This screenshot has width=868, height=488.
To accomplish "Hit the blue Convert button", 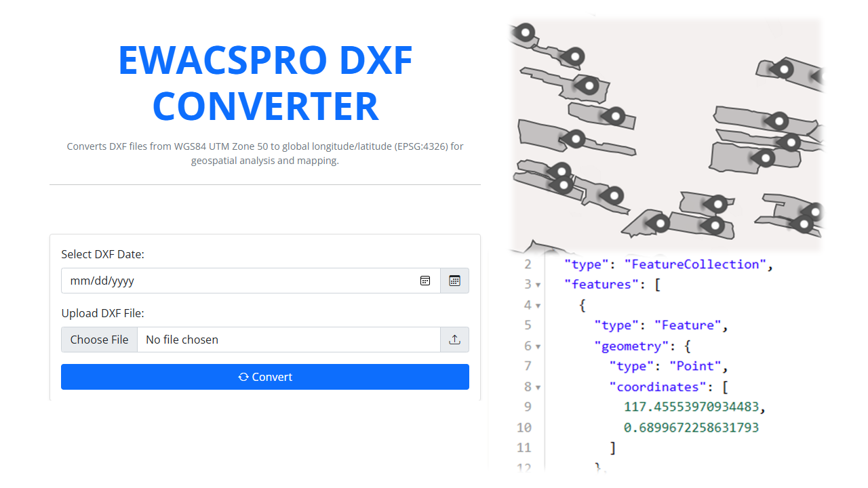I will click(264, 377).
